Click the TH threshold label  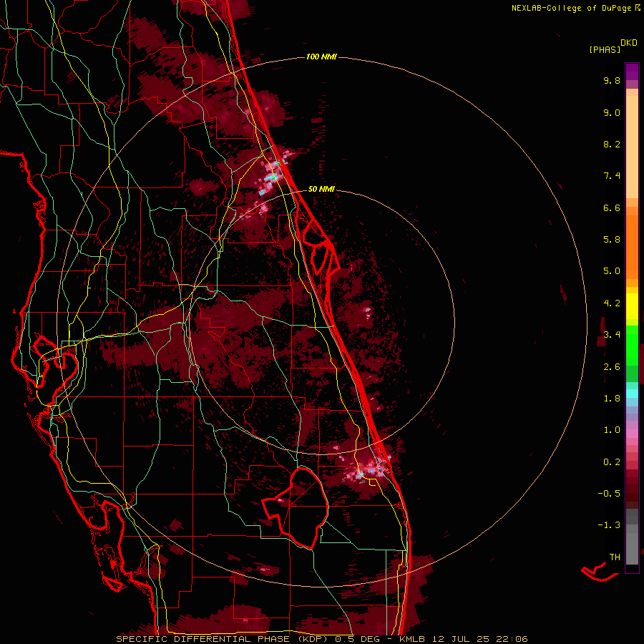615,557
